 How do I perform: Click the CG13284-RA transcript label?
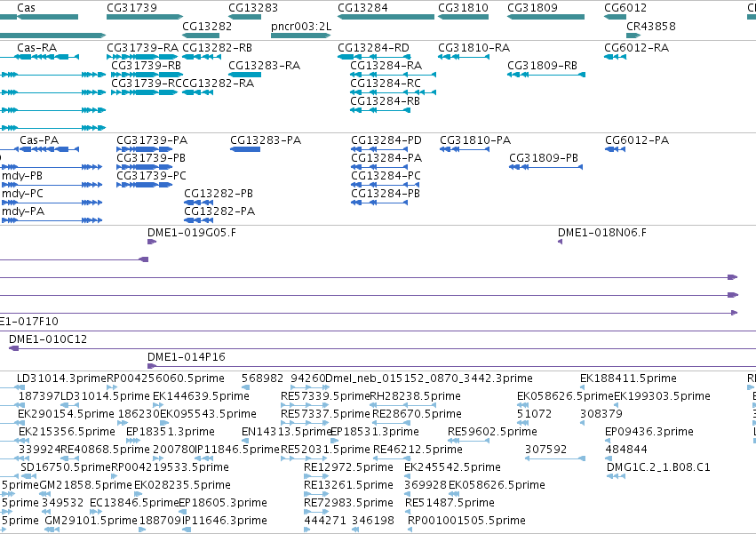(386, 66)
